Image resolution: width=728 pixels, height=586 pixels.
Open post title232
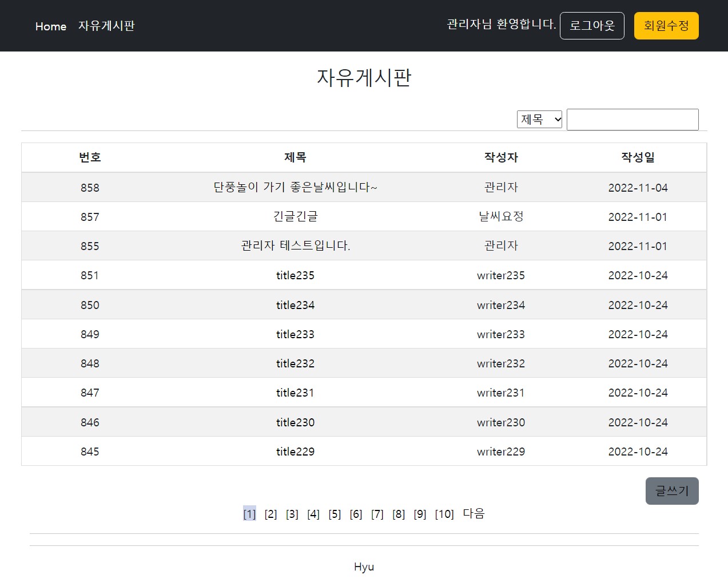tap(295, 363)
